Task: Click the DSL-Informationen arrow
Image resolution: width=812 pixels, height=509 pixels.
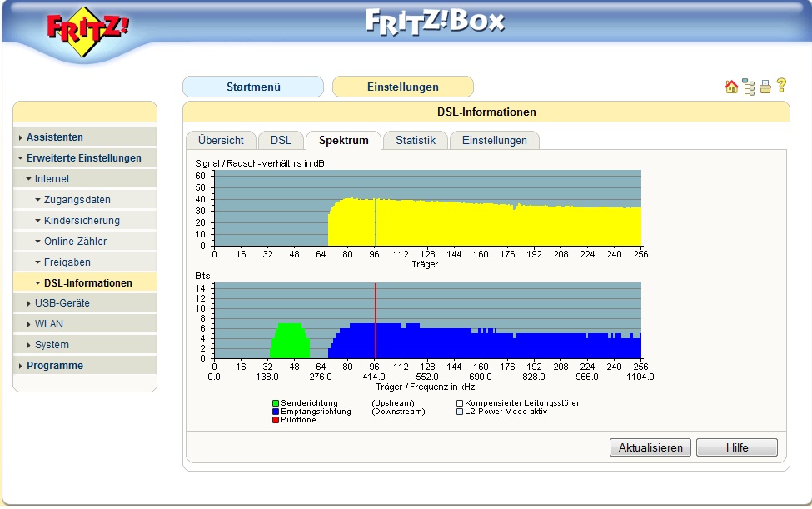Action: pos(37,282)
